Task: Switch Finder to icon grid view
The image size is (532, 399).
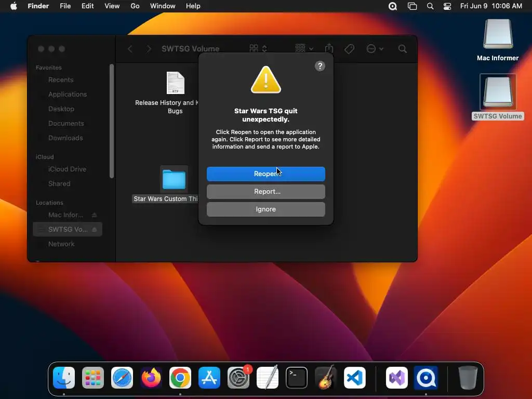Action: point(254,48)
